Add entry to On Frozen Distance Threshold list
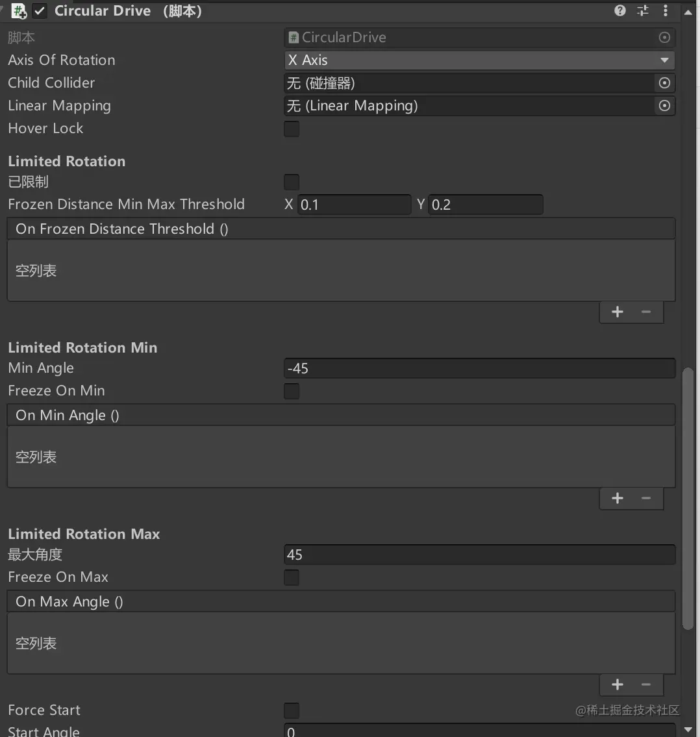This screenshot has width=700, height=737. tap(617, 312)
